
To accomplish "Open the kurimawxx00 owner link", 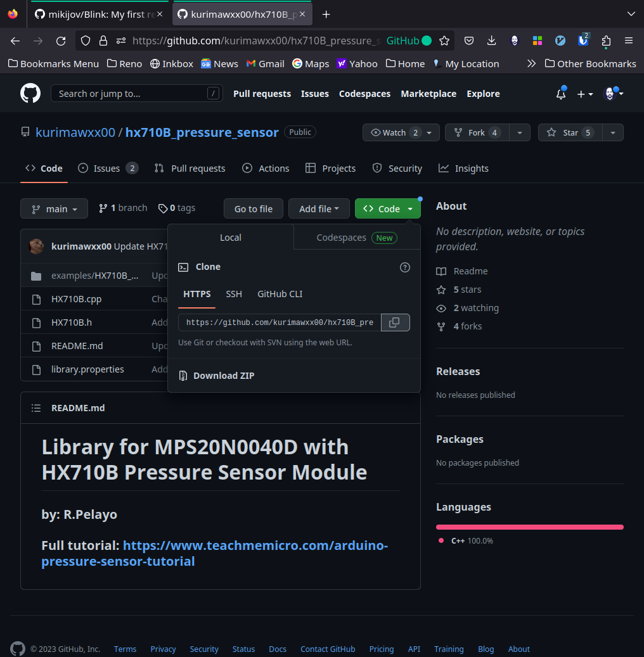I will pos(75,132).
